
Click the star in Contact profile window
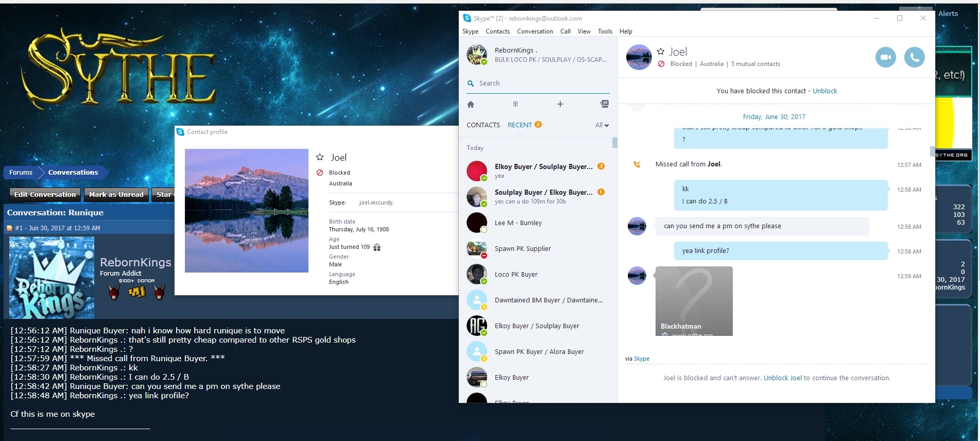(320, 157)
